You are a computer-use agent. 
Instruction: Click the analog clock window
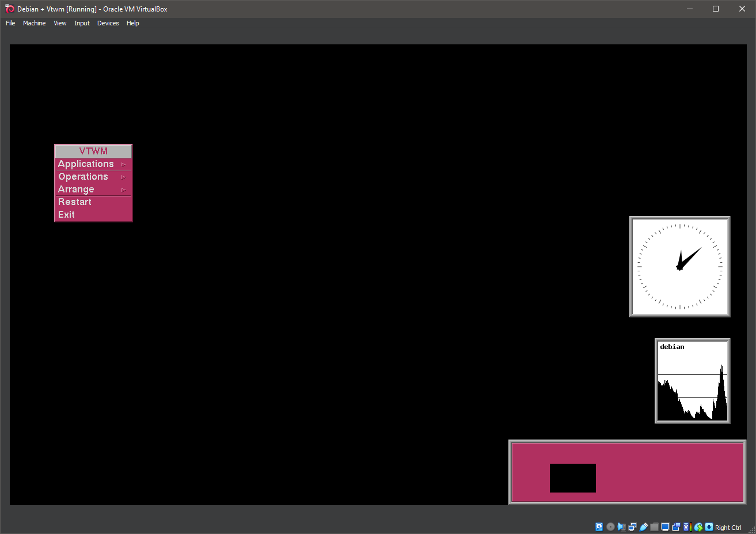point(679,267)
